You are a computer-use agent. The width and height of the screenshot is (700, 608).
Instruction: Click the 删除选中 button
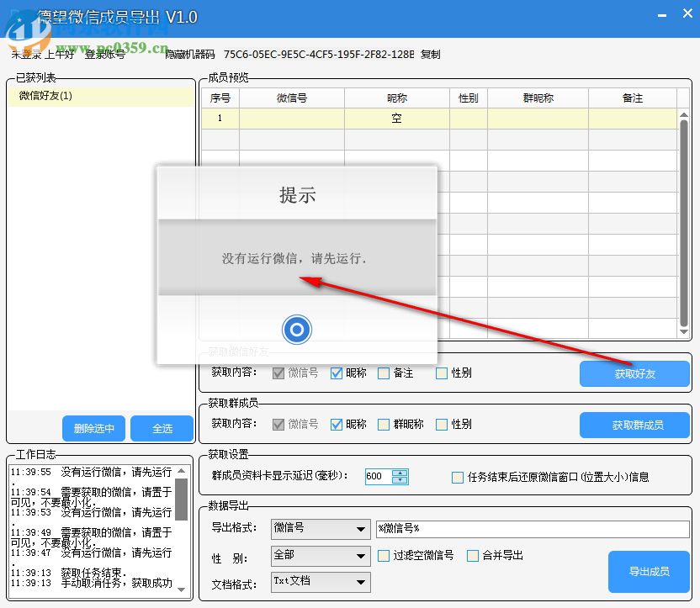(x=93, y=428)
